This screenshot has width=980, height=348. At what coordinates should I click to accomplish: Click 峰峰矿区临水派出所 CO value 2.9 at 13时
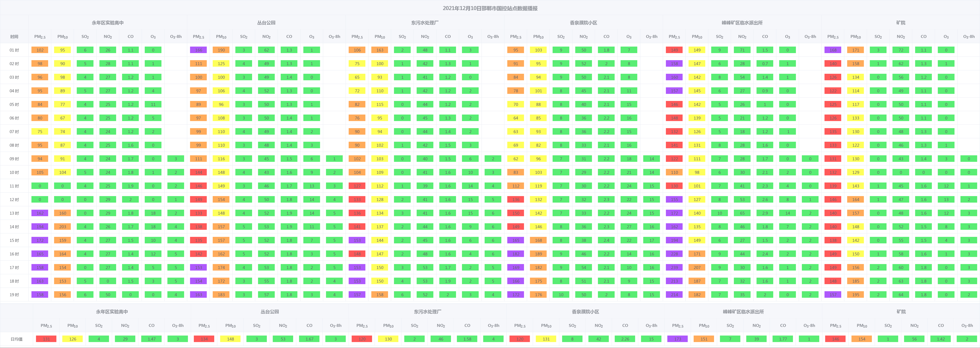point(765,213)
